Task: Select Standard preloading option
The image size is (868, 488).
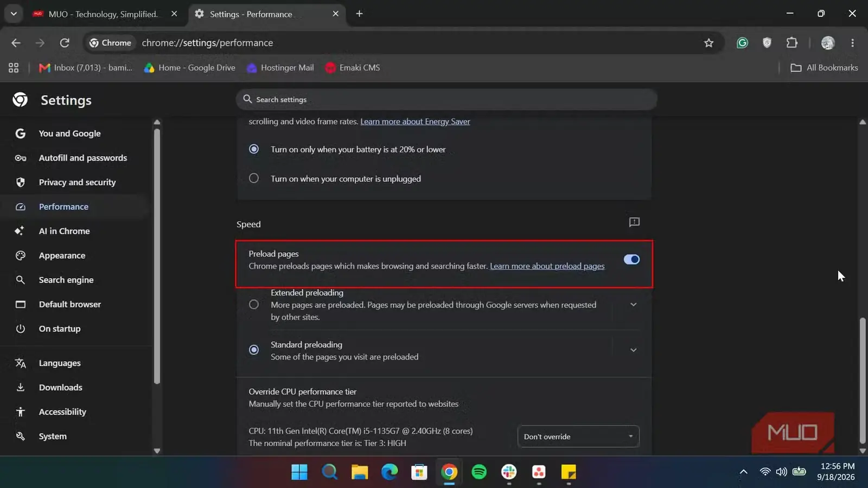Action: [x=254, y=350]
